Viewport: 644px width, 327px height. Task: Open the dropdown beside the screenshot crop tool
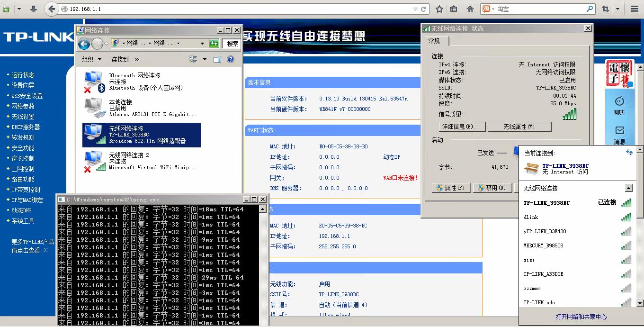[618, 9]
